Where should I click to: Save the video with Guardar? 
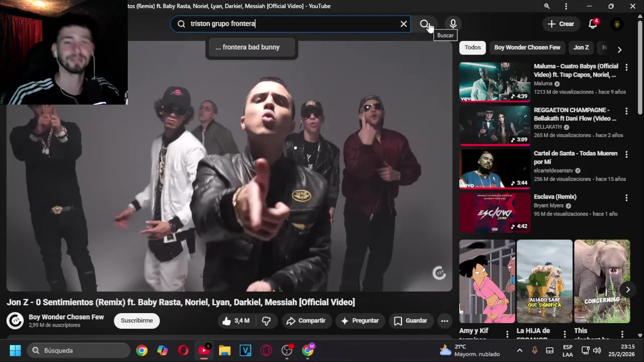coord(411,321)
